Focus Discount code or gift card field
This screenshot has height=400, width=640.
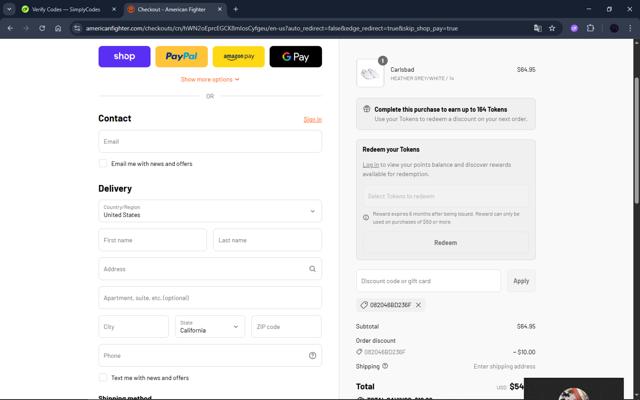429,281
